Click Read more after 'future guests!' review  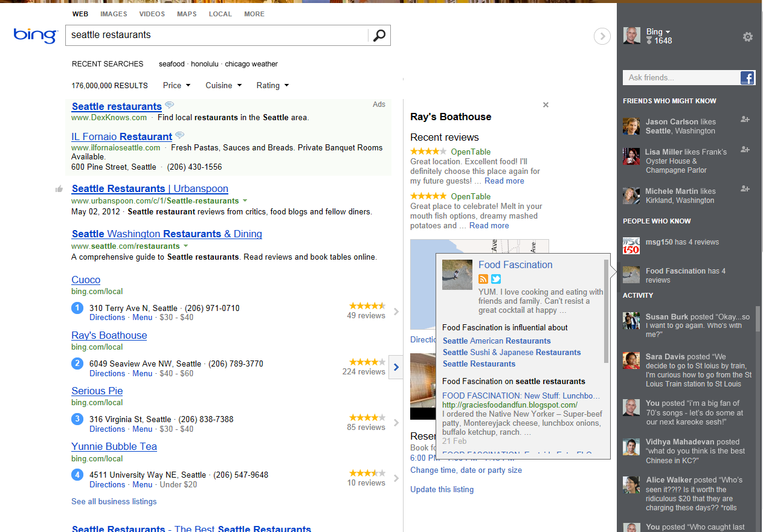(504, 181)
